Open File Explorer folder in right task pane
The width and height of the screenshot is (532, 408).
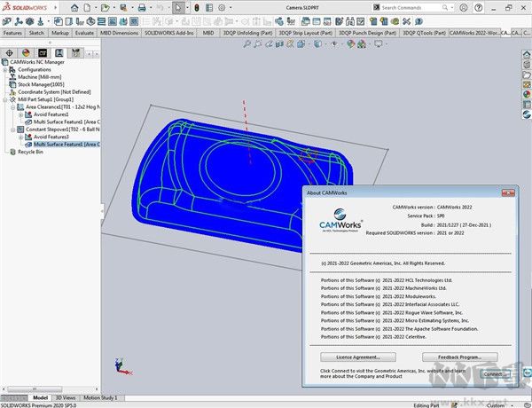click(527, 75)
